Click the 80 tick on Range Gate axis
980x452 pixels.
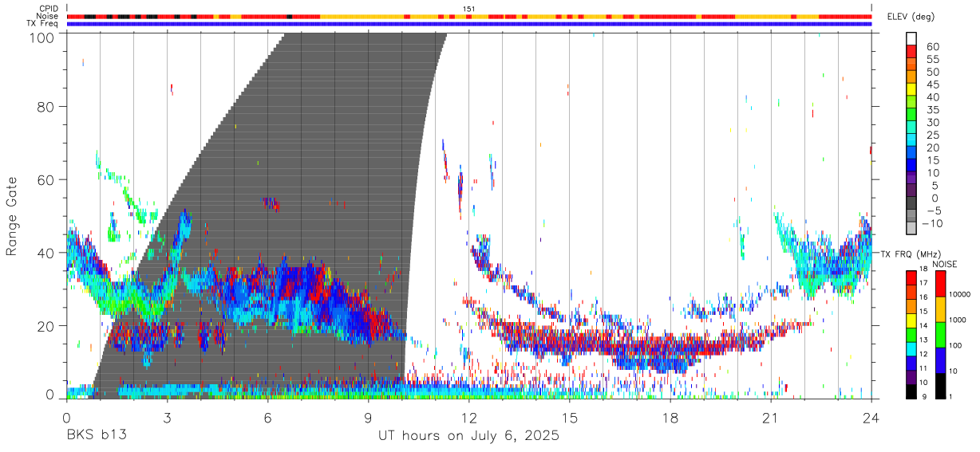coord(47,106)
